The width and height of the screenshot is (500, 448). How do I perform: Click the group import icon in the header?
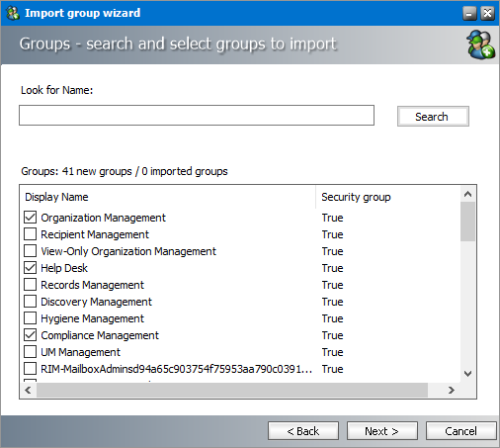click(x=480, y=45)
